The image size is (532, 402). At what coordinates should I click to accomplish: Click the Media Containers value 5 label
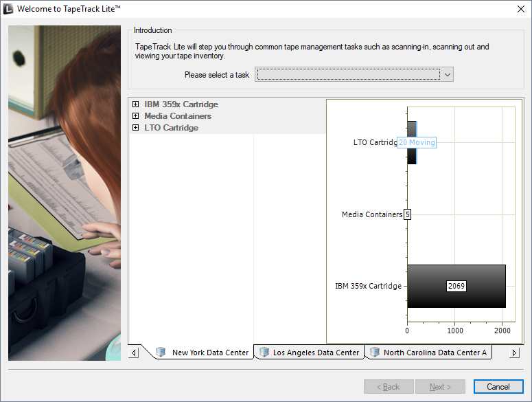tap(408, 214)
